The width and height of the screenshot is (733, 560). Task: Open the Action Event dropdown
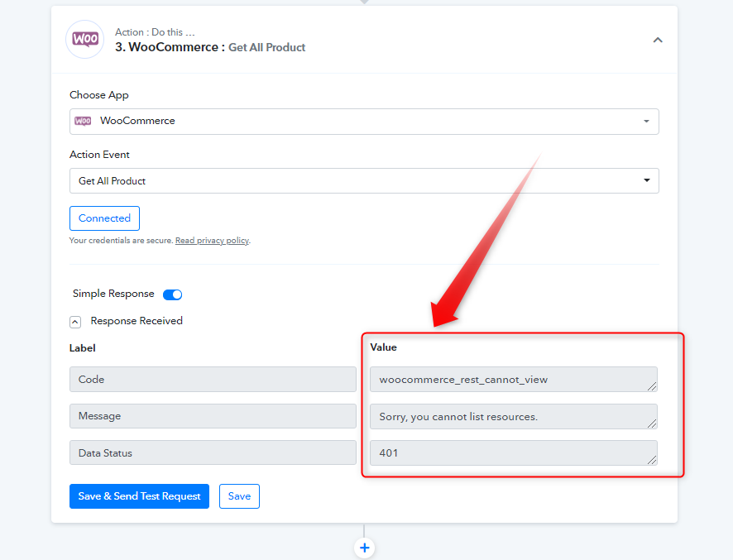click(x=364, y=181)
